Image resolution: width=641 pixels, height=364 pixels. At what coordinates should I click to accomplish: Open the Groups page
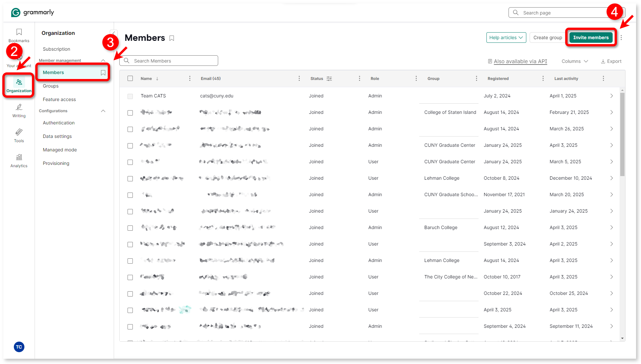pos(51,86)
